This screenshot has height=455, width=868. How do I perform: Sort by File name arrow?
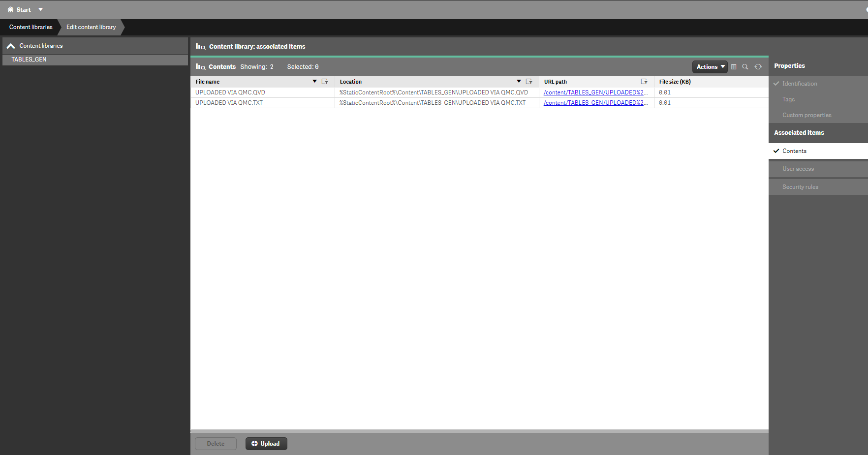click(314, 81)
